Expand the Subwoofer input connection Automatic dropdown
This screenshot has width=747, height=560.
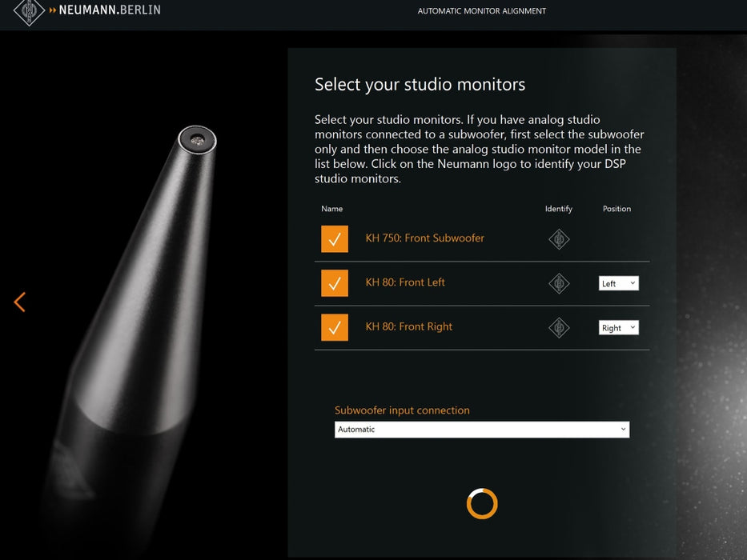click(482, 430)
